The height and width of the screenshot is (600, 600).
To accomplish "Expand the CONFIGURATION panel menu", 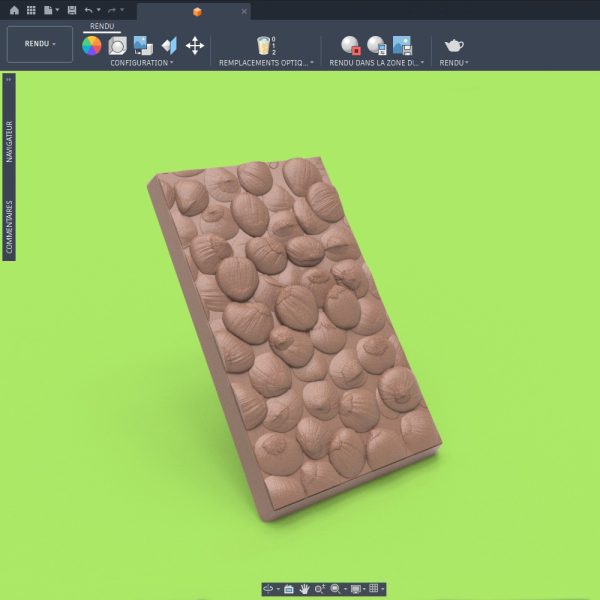I will click(142, 63).
